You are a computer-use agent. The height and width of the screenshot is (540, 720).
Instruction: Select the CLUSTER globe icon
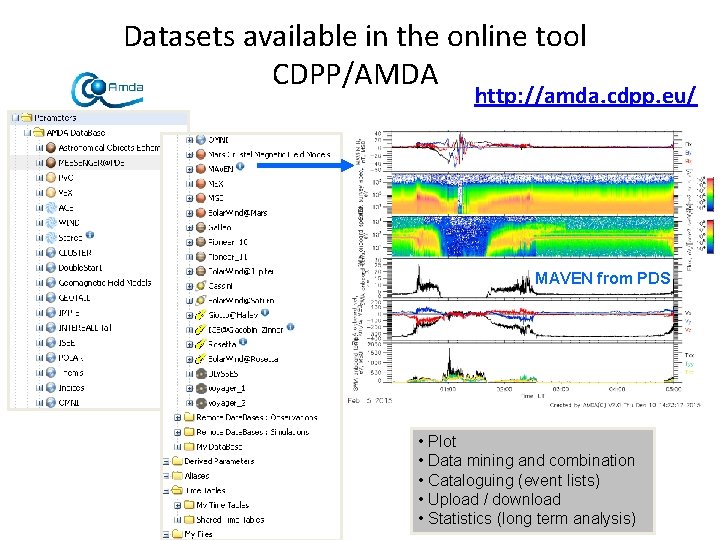click(51, 253)
